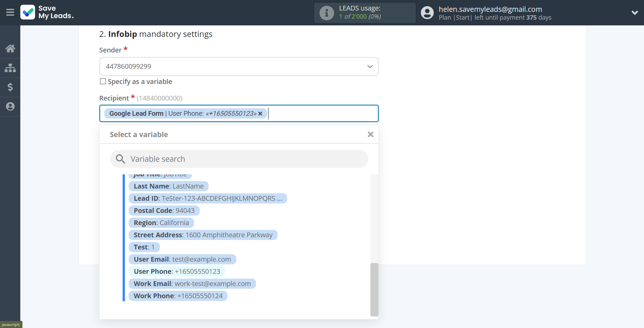
Task: Select the User Email variable
Action: tap(182, 259)
